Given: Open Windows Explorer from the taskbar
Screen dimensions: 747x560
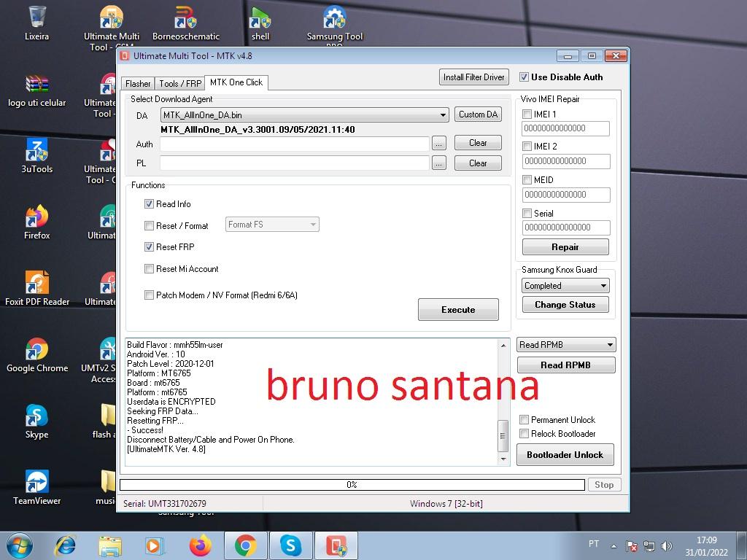Looking at the screenshot, I should pyautogui.click(x=110, y=545).
